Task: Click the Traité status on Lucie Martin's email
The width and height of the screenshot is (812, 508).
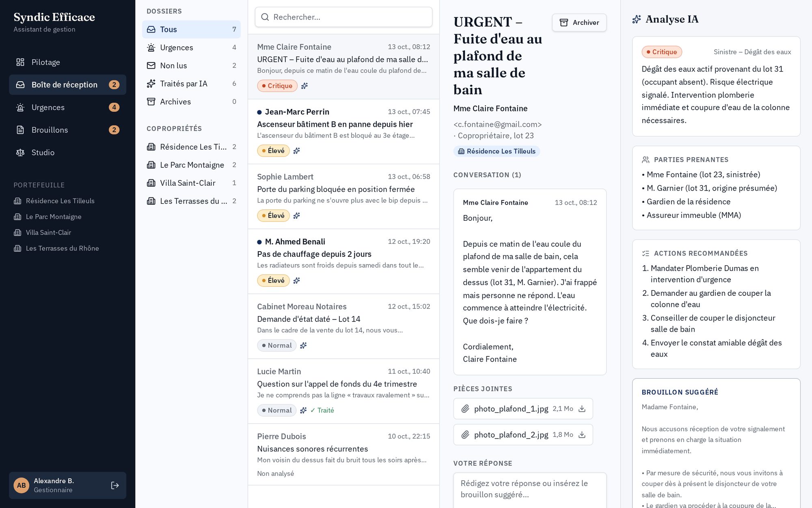Action: (322, 410)
